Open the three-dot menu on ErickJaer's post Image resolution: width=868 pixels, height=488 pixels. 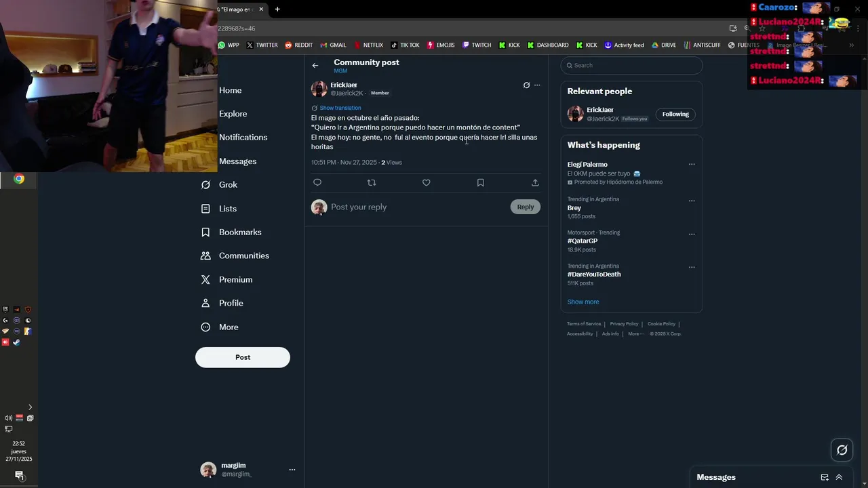tap(537, 85)
